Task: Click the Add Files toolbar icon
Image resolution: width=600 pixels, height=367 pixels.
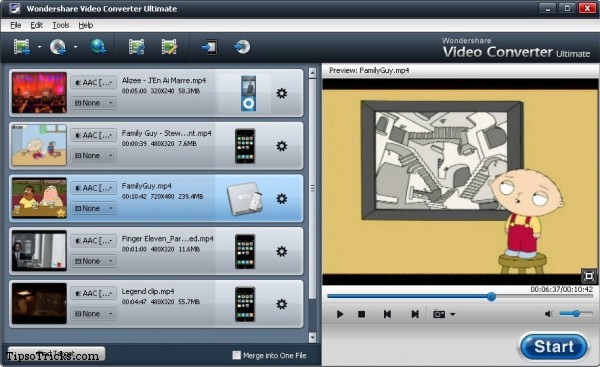Action: point(22,47)
